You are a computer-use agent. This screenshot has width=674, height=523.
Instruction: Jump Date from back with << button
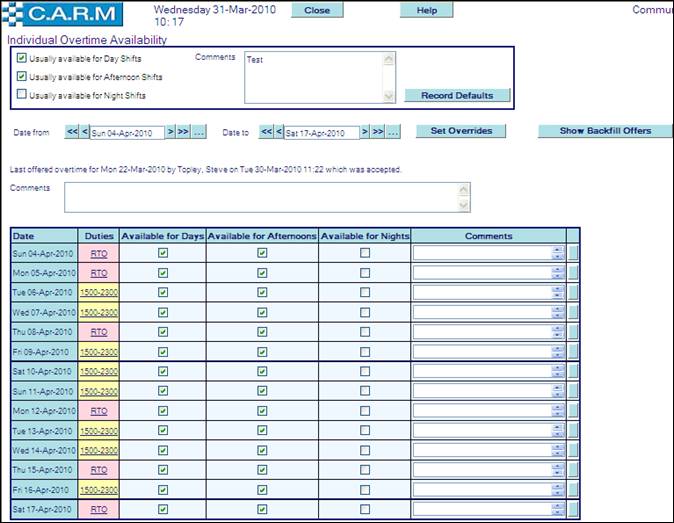click(72, 132)
